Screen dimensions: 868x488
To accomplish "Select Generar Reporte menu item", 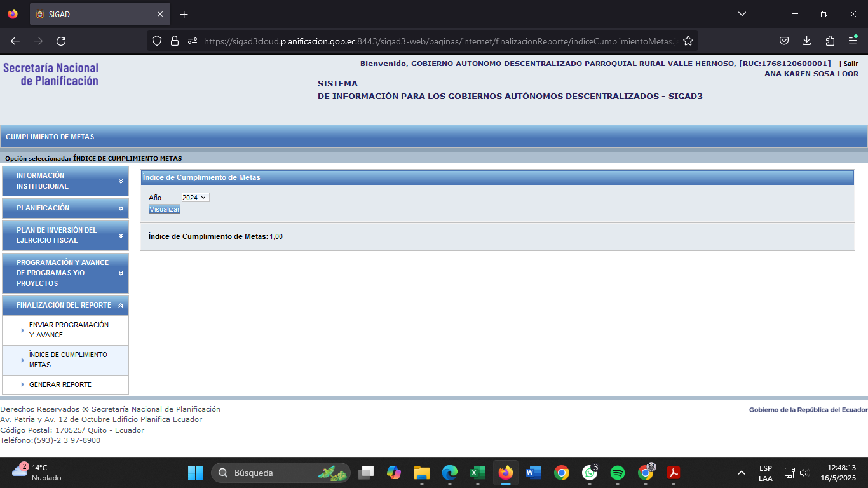I will [60, 384].
